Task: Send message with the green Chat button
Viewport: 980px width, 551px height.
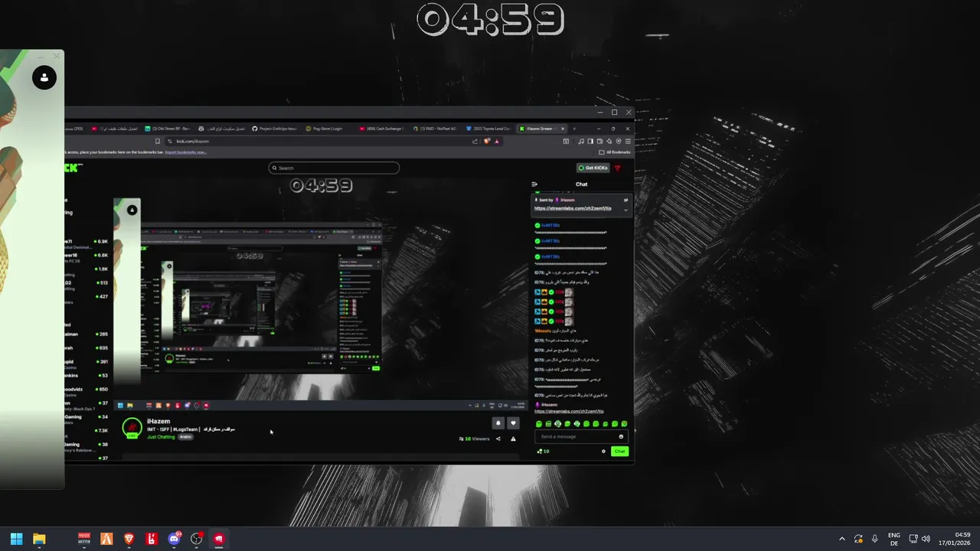Action: click(620, 452)
